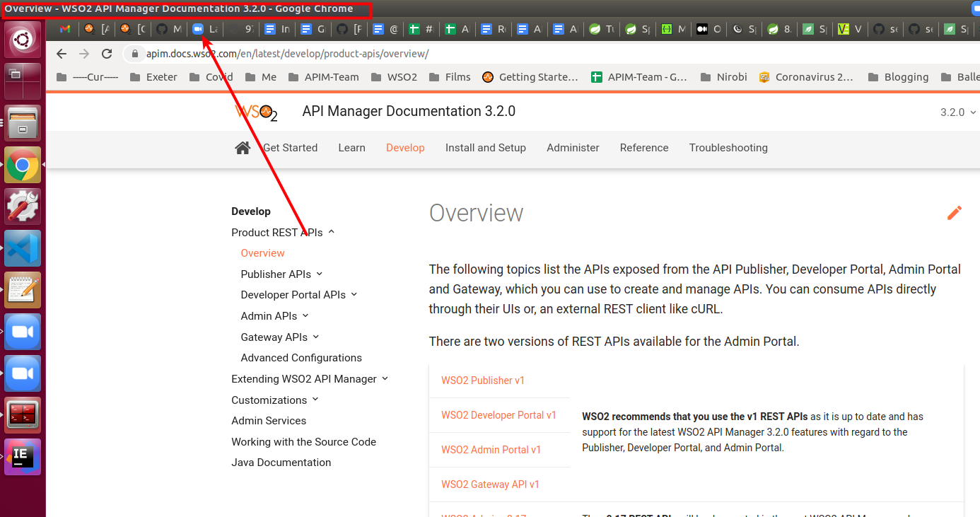
Task: Start IntelliJ IDEA from the dock
Action: [x=23, y=456]
